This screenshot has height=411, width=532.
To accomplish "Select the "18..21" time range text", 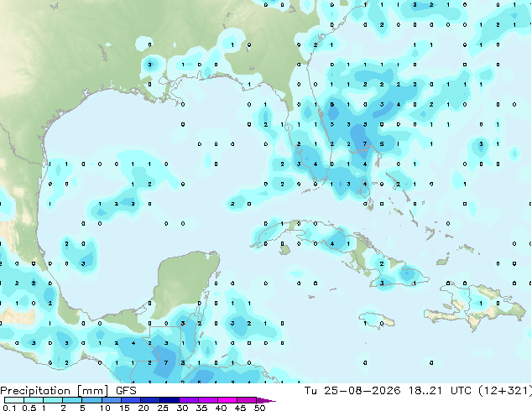I will pyautogui.click(x=425, y=391).
